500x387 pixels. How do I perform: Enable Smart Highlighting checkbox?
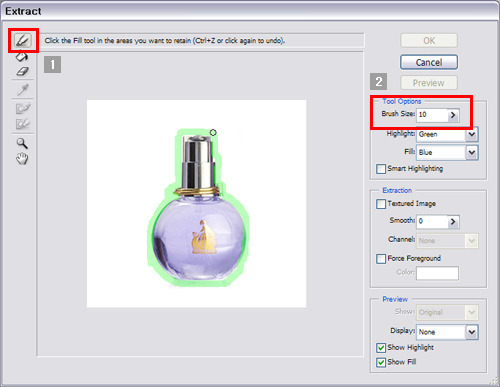[381, 169]
